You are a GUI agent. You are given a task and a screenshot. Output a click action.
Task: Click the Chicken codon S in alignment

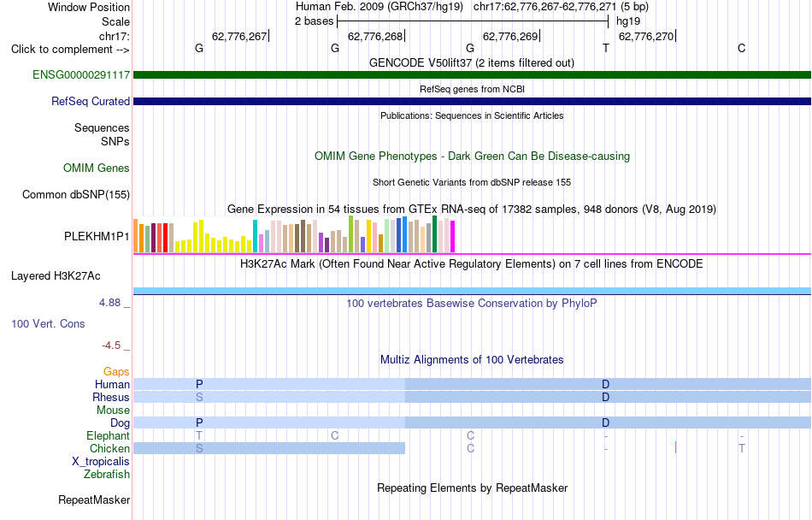[x=199, y=448]
